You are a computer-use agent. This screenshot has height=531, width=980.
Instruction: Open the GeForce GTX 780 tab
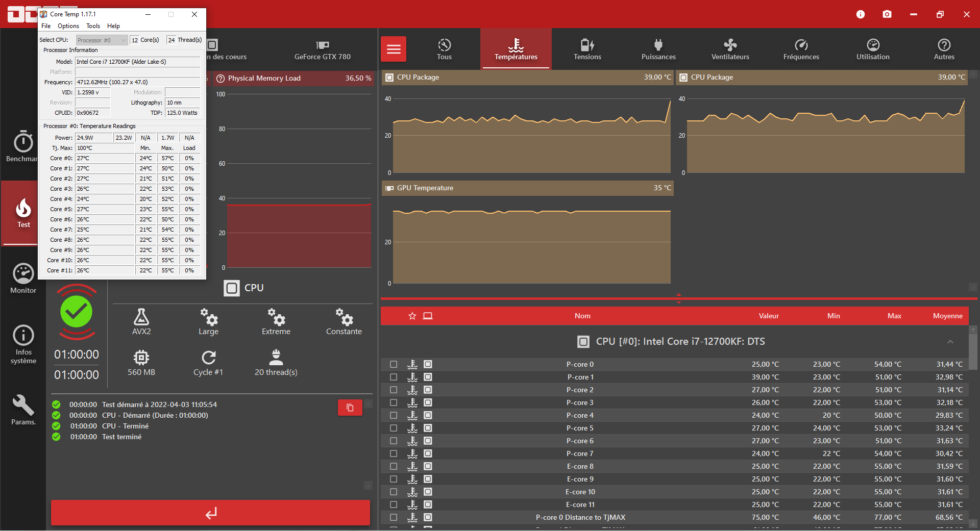pos(323,49)
